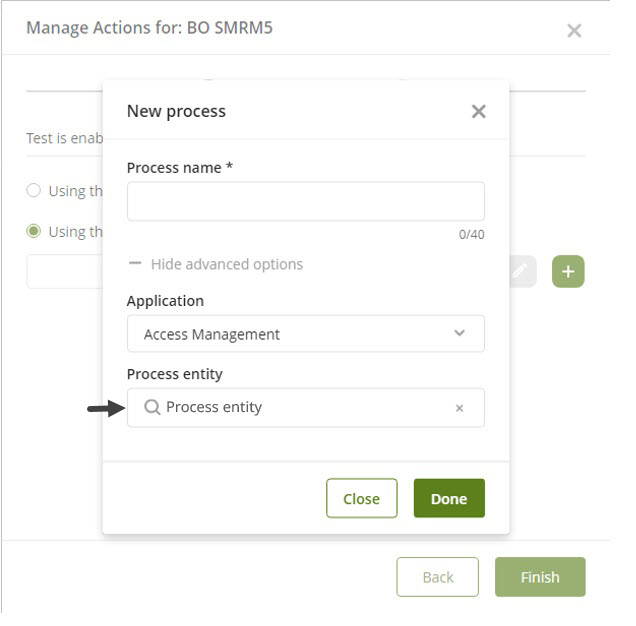Image resolution: width=636 pixels, height=626 pixels.
Task: Clear the Process entity field with x
Action: [x=459, y=408]
